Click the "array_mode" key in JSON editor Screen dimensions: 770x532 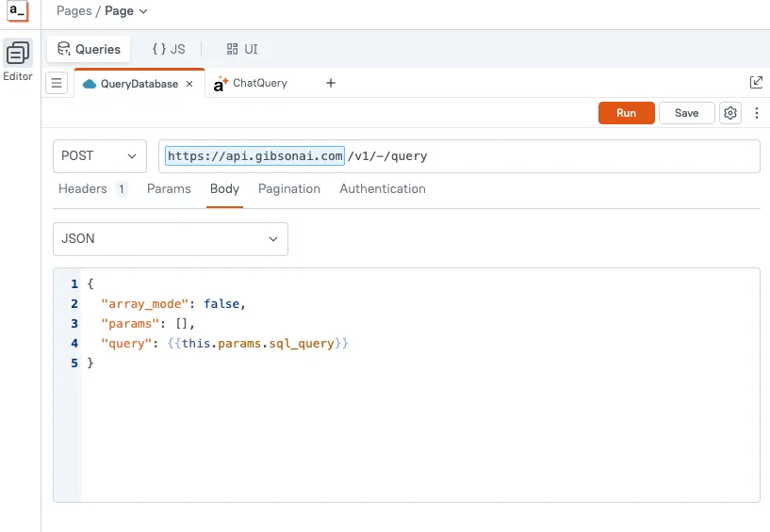pyautogui.click(x=145, y=304)
